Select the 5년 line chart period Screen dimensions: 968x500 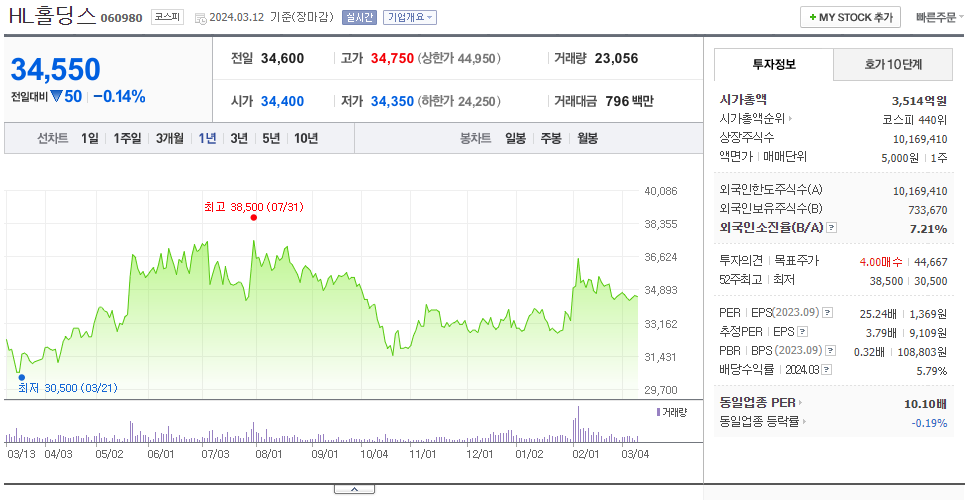click(x=271, y=138)
